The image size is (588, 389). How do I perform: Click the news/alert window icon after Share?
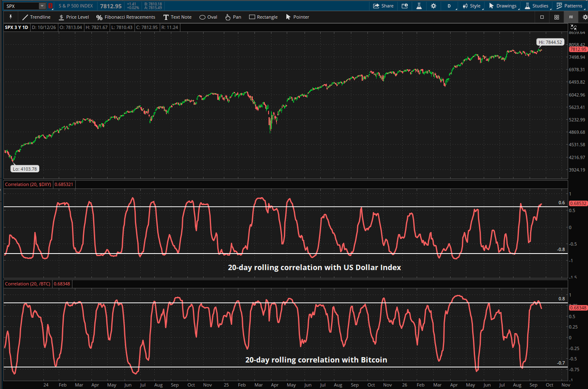pyautogui.click(x=405, y=6)
